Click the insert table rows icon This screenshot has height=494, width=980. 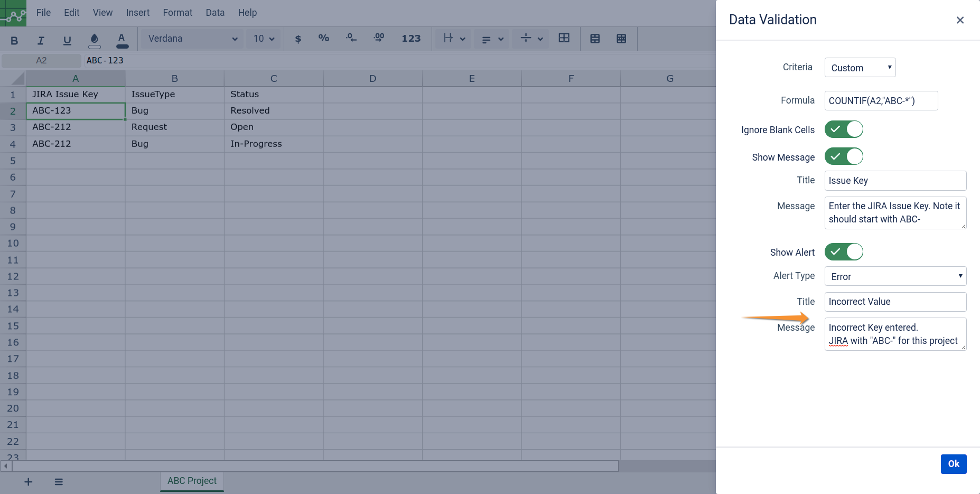click(595, 39)
